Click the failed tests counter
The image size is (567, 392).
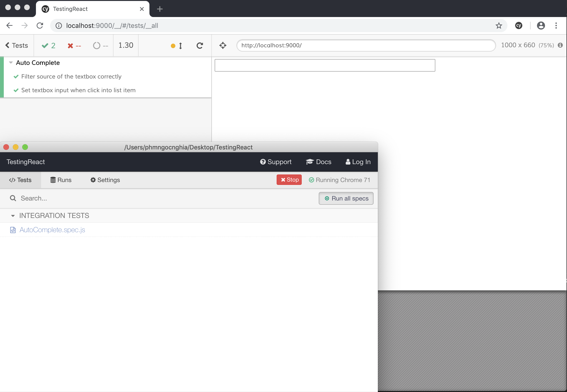tap(74, 46)
